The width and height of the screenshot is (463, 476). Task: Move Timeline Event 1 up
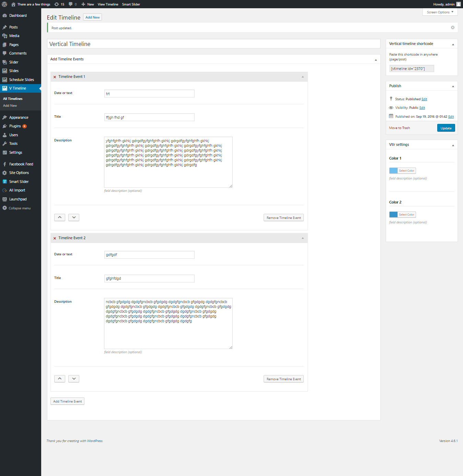tap(60, 217)
